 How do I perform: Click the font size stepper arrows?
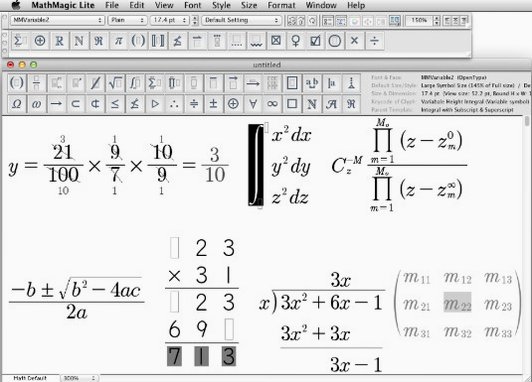point(195,20)
